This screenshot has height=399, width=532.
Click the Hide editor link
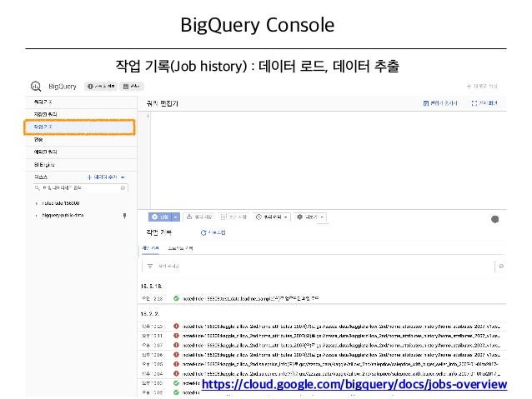pos(440,103)
